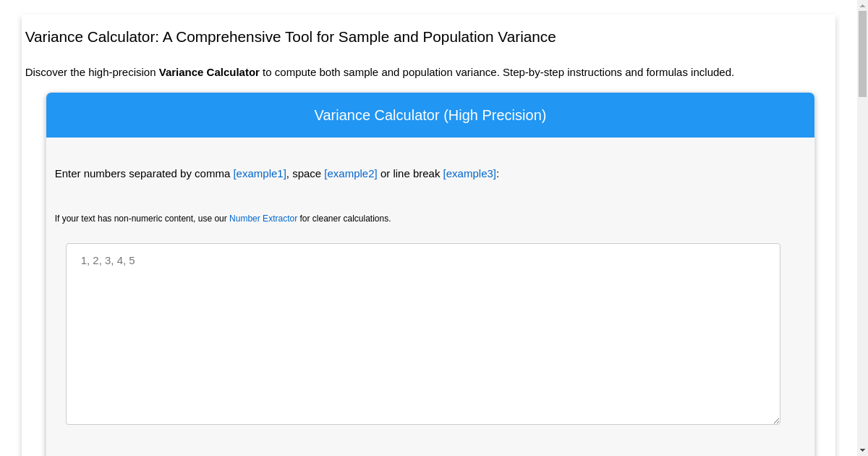Click the bold 'Variance Calculator' text

coord(208,72)
